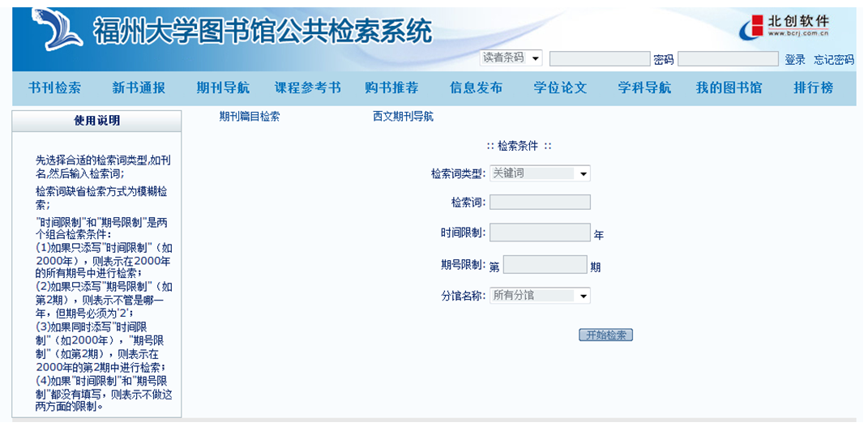
Task: Click the 期号限制 issue number input field
Action: point(545,264)
